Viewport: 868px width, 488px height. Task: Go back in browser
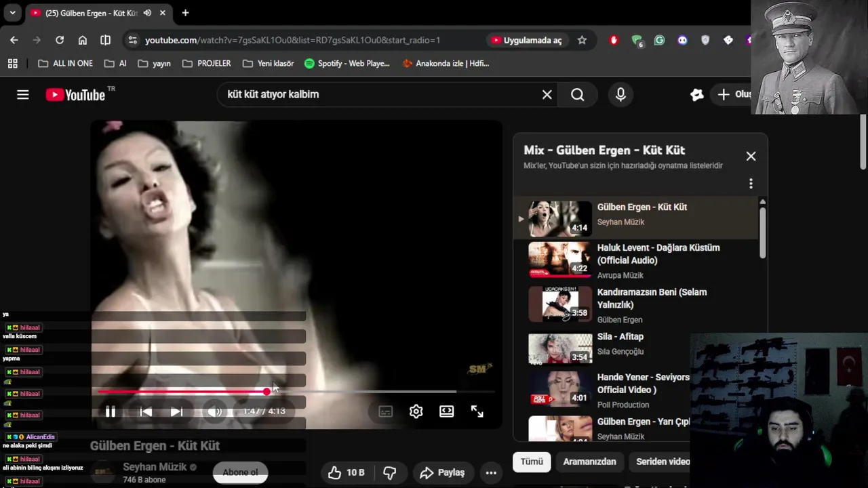point(14,40)
